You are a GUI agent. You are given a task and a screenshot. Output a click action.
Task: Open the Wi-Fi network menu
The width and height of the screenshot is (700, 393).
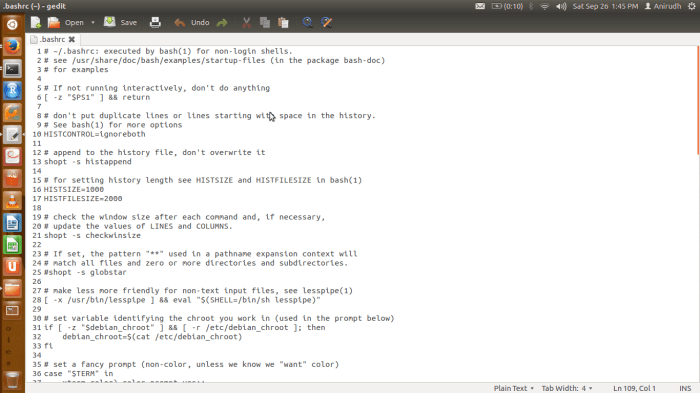544,6
